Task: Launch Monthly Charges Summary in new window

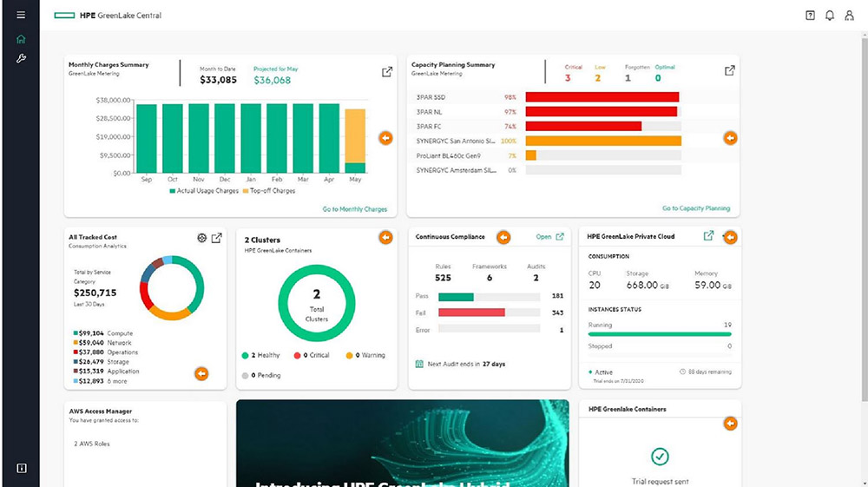Action: 387,72
